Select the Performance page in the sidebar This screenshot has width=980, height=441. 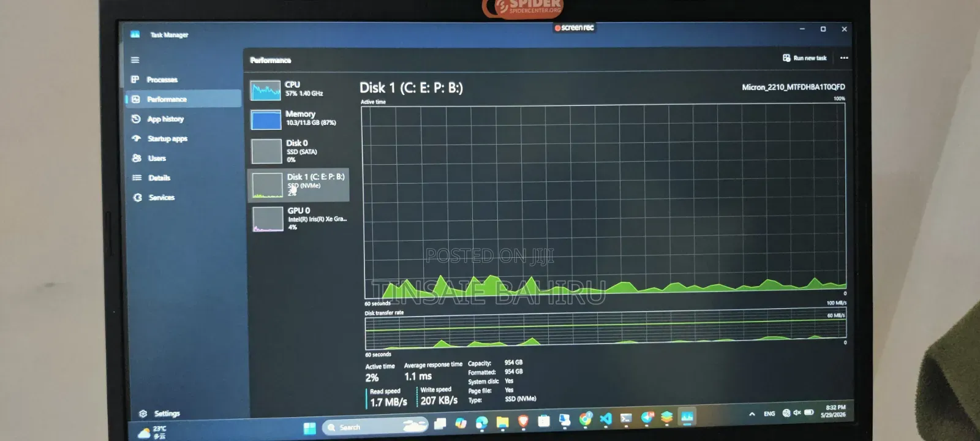coord(183,99)
